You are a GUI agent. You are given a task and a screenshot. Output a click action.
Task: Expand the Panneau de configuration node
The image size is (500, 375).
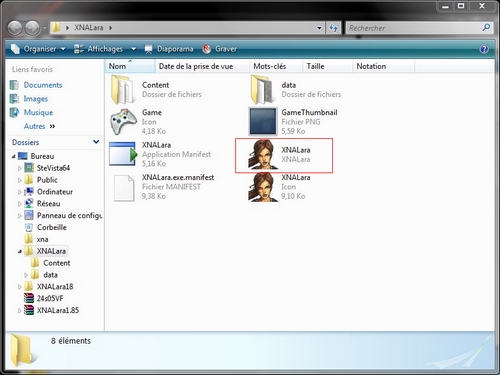(20, 216)
